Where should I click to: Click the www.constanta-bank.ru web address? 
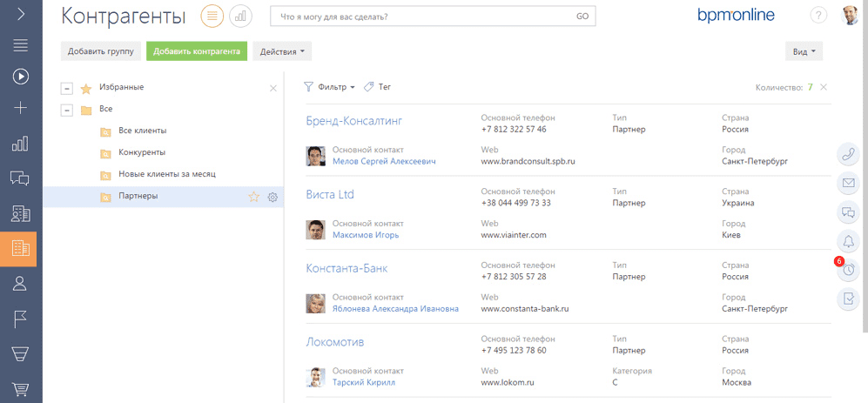(525, 309)
